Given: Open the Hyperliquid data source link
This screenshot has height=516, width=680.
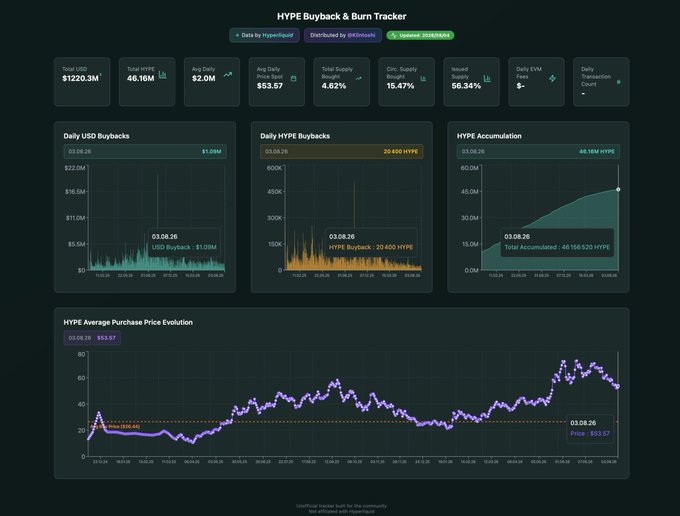Looking at the screenshot, I should (278, 35).
